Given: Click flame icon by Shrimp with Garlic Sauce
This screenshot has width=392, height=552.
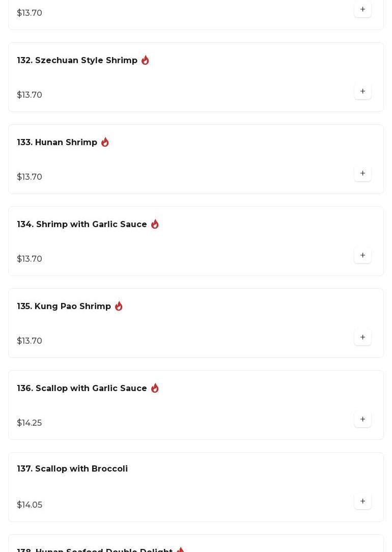Looking at the screenshot, I should 155,224.
